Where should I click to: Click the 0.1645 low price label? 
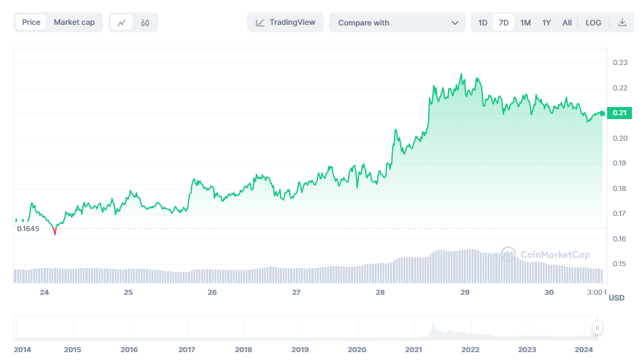pos(28,229)
